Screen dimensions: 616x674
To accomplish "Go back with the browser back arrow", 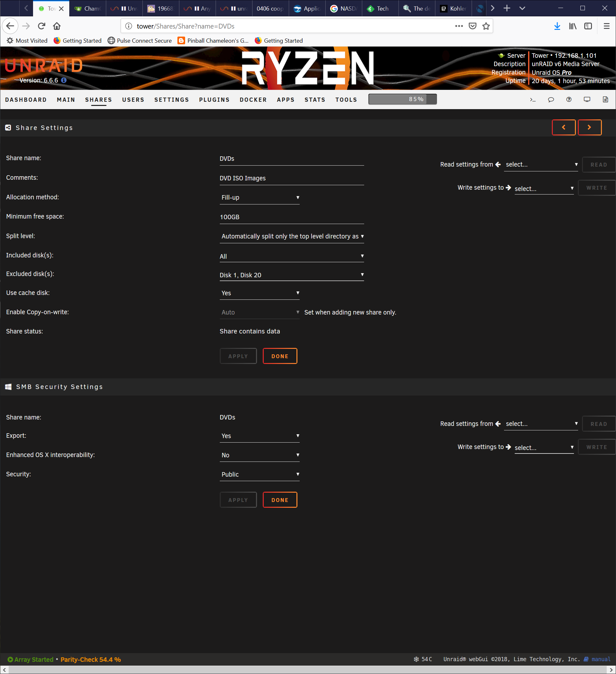I will [x=10, y=26].
